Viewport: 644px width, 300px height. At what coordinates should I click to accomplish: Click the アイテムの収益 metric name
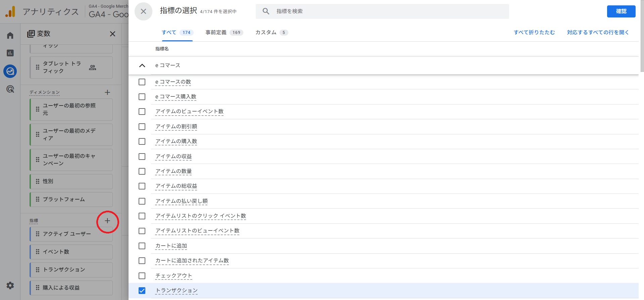[x=174, y=157]
